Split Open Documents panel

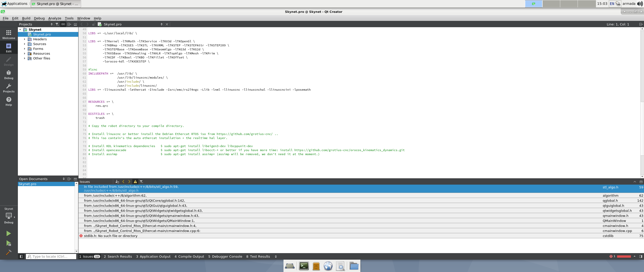(x=69, y=179)
